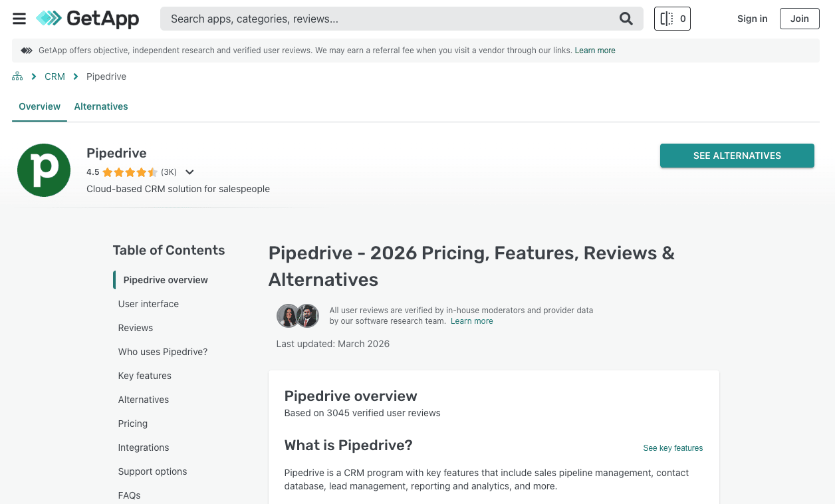Click the Pipedrive logo image

[44, 170]
